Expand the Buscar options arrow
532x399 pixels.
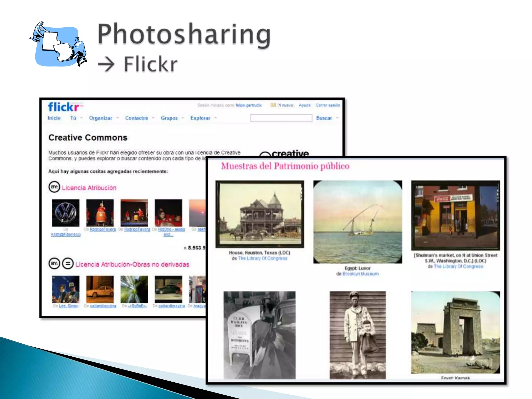(337, 118)
